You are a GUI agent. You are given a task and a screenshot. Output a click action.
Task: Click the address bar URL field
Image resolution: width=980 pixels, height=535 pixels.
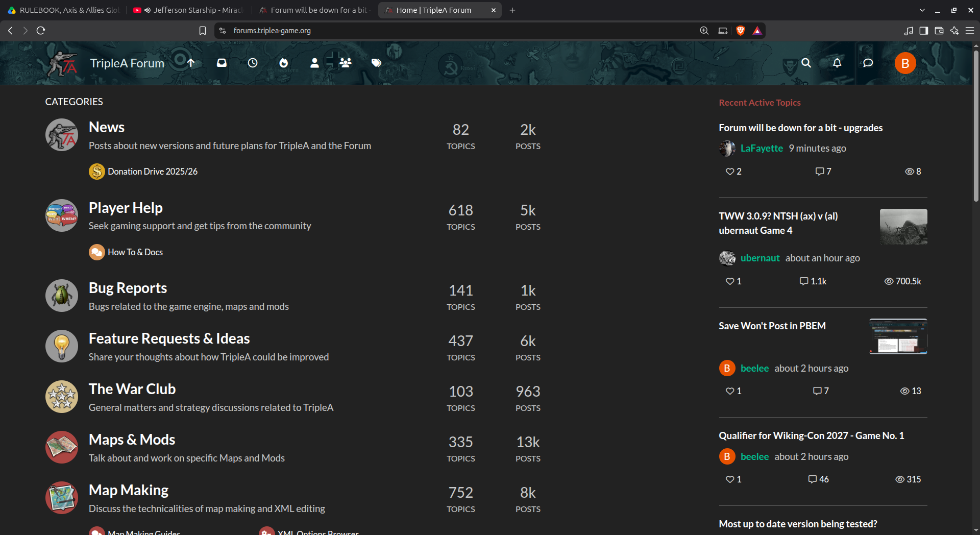[x=459, y=31]
